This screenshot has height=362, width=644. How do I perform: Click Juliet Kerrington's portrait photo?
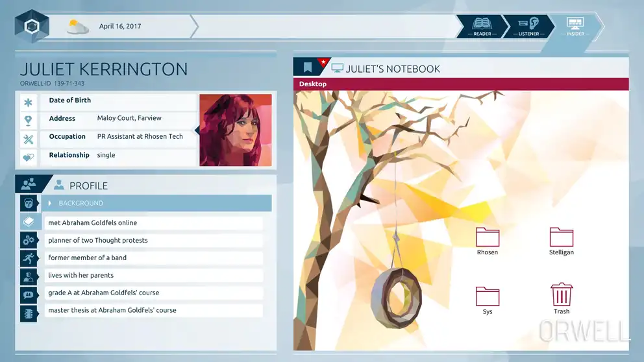[235, 130]
